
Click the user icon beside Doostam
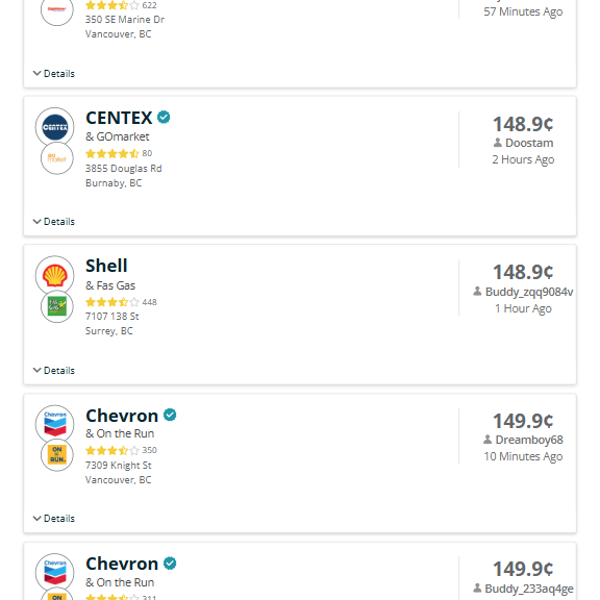pos(498,143)
